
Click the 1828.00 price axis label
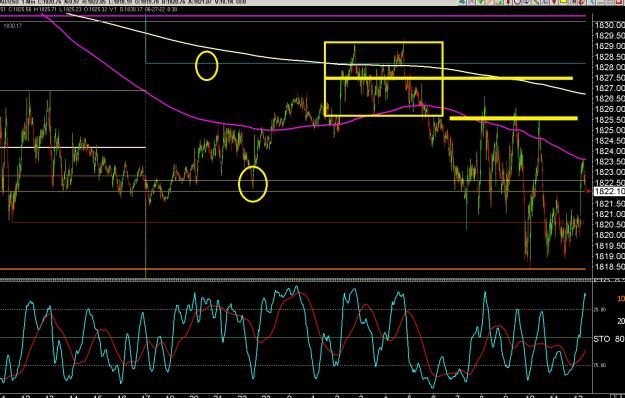[610, 67]
